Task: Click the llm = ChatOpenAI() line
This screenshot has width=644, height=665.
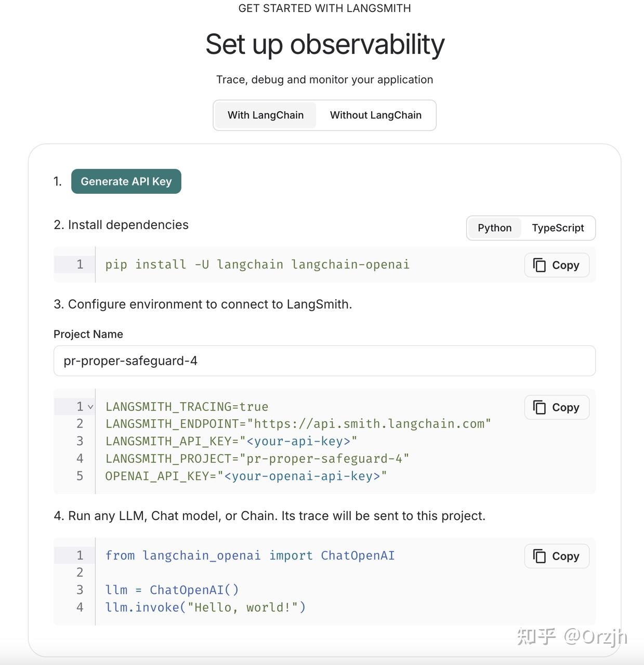Action: pyautogui.click(x=172, y=590)
